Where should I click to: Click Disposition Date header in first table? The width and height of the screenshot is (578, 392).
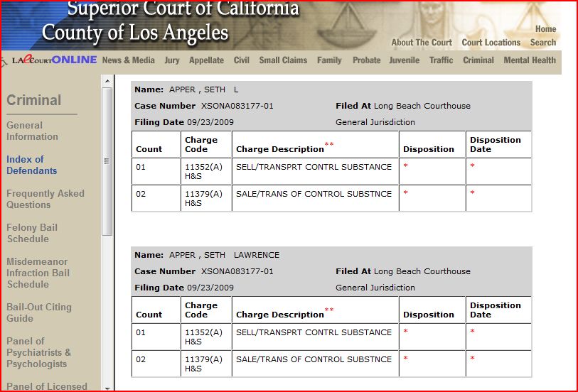click(495, 144)
